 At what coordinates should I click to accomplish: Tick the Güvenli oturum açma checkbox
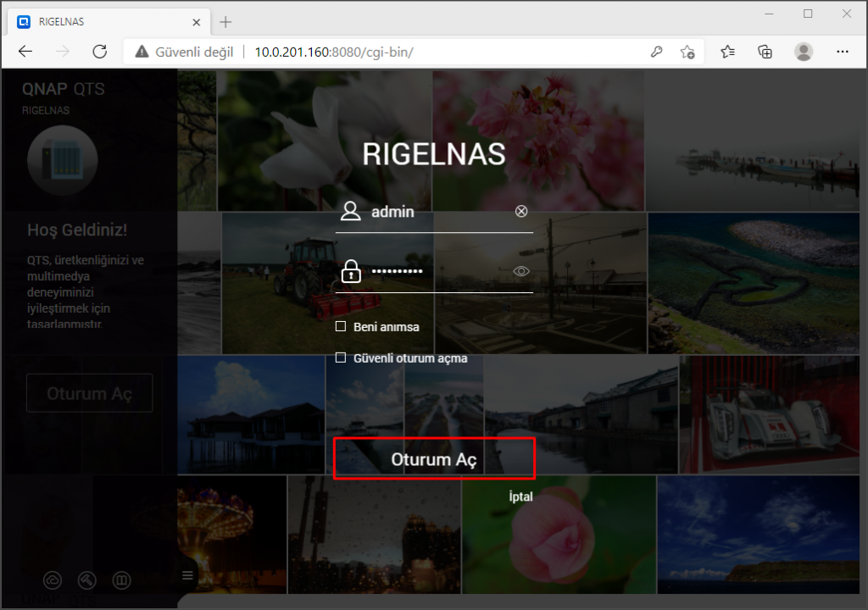(341, 358)
